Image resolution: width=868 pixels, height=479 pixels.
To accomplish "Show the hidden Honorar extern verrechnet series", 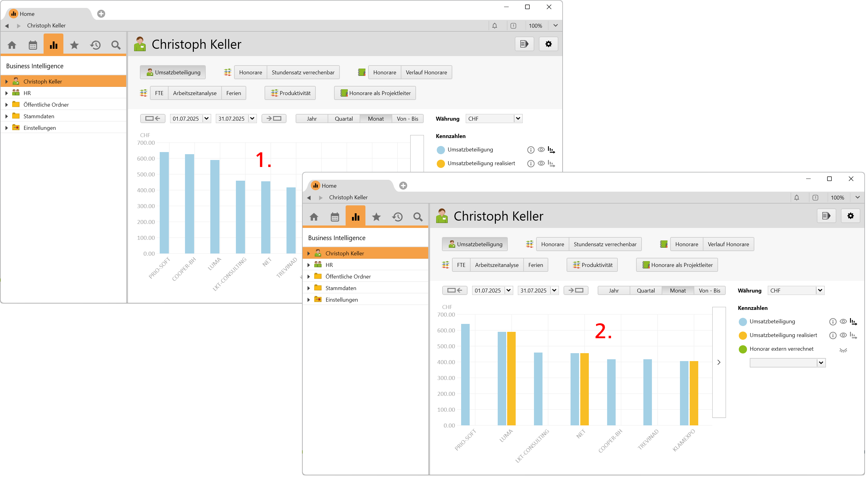I will 843,349.
